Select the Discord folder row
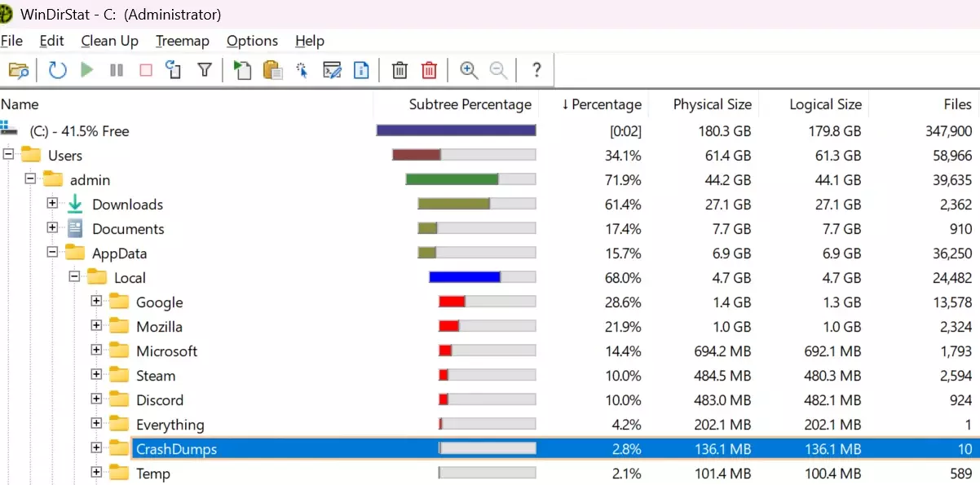The width and height of the screenshot is (980, 485). [490, 399]
